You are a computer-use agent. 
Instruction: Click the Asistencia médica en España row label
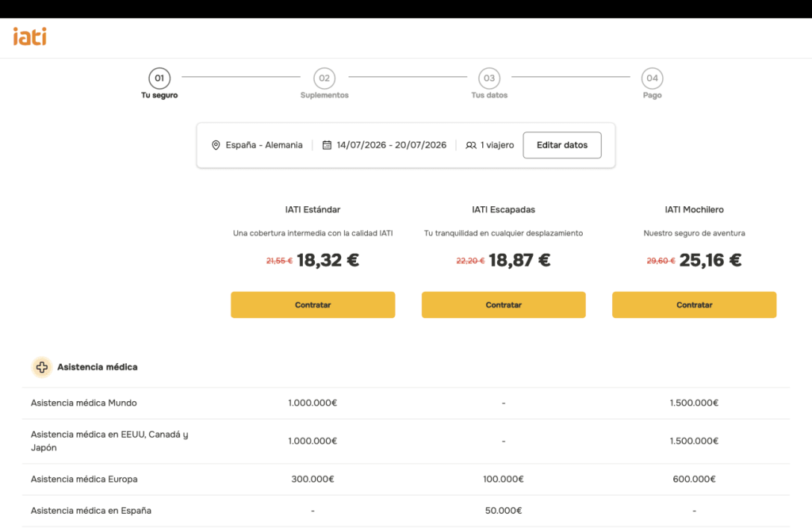pos(91,511)
